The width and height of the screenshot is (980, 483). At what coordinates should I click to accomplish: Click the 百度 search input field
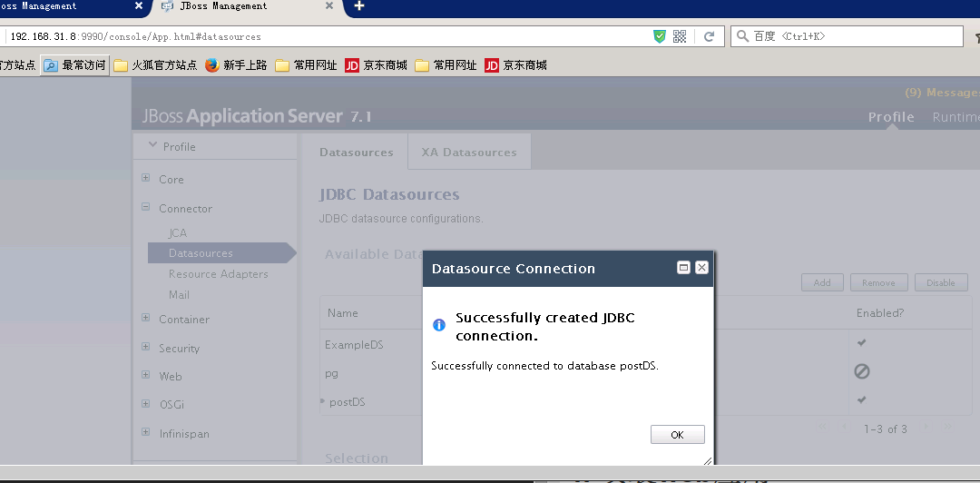[853, 36]
